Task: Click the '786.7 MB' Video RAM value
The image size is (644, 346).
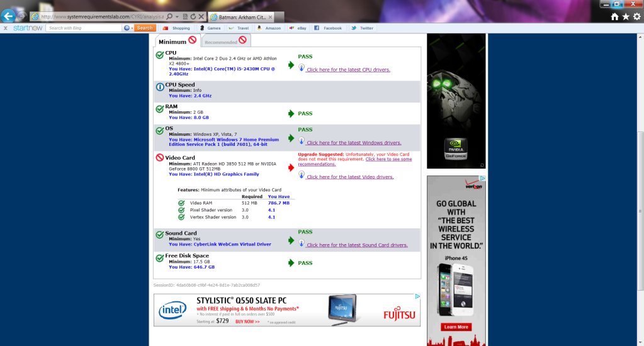Action: [278, 203]
